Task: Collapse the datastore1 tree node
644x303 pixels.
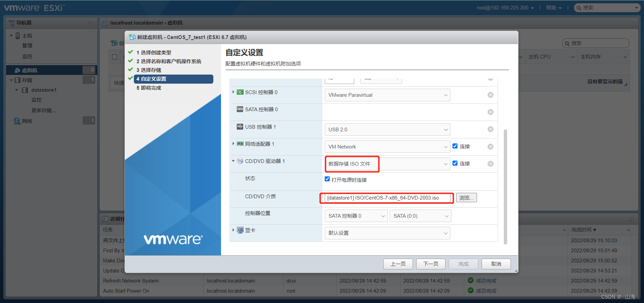Action: pyautogui.click(x=17, y=90)
